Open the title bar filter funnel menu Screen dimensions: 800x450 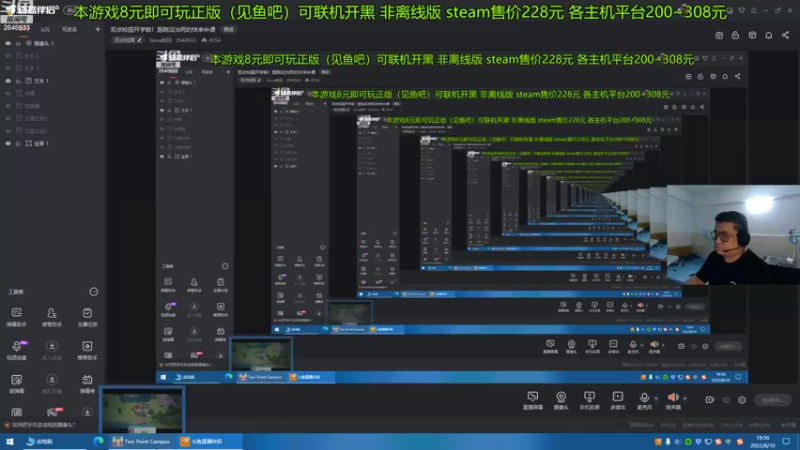click(741, 10)
